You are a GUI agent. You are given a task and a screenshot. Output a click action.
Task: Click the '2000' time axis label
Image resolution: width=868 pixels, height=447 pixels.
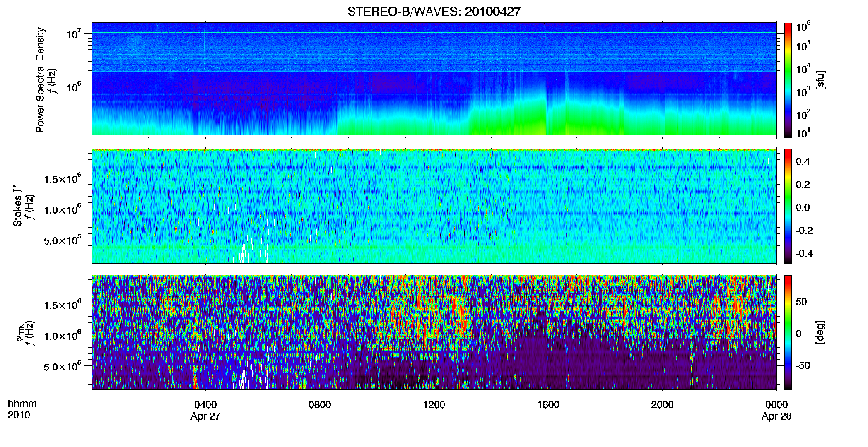662,405
